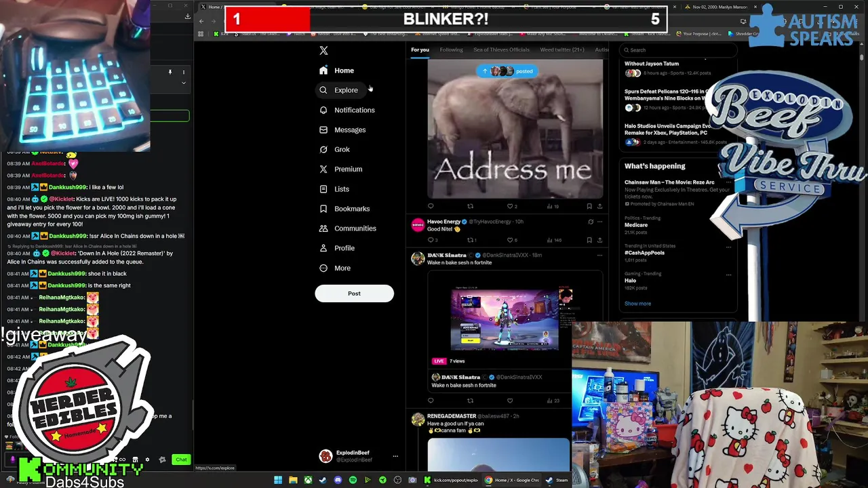Open Grok from the sidebar
Screen dimensions: 868x488
[x=334, y=149]
